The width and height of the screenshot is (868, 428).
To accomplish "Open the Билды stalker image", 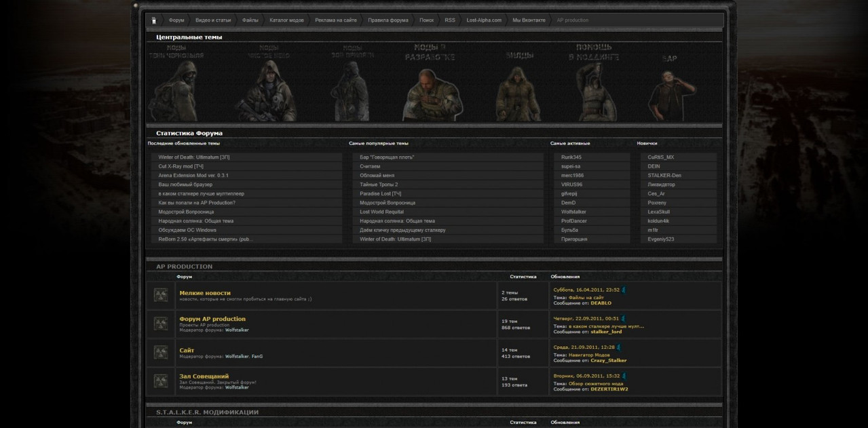I will 518,85.
